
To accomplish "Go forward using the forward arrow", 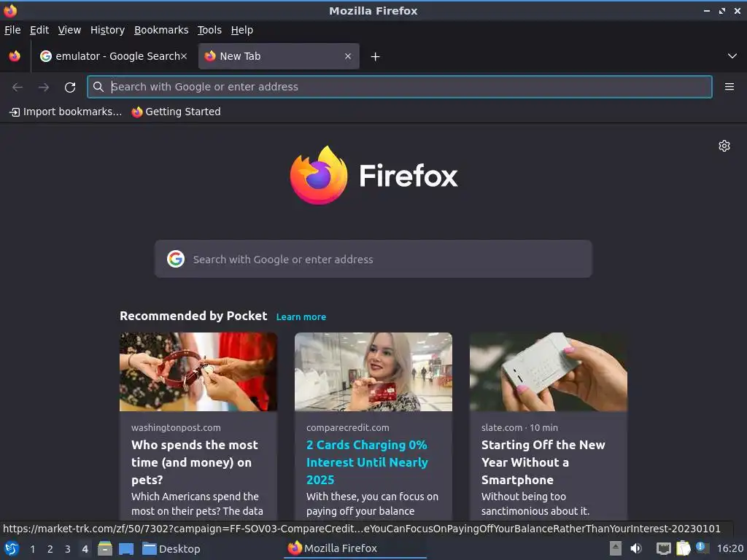I will (44, 87).
